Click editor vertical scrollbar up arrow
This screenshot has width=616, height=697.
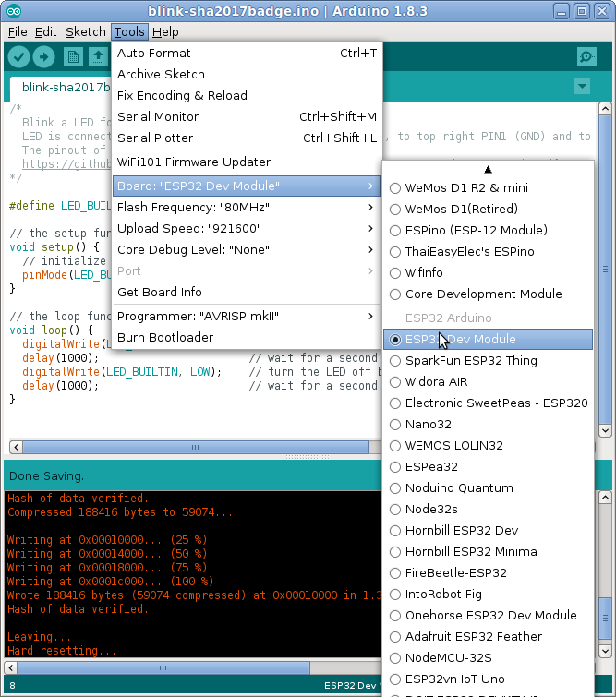pyautogui.click(x=605, y=109)
